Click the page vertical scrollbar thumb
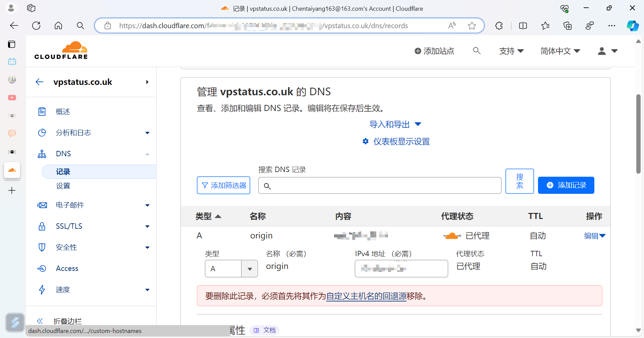 coord(638,134)
